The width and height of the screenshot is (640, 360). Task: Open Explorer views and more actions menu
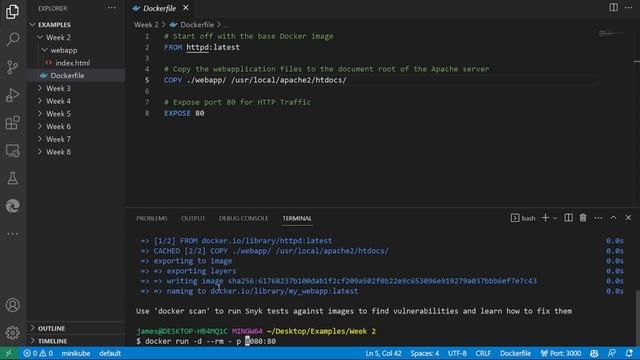[x=112, y=8]
